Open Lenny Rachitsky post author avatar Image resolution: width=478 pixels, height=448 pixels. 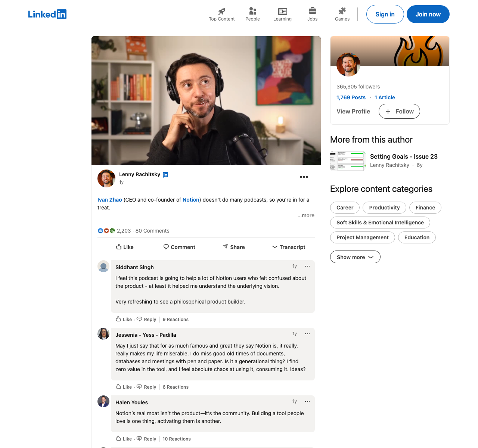[106, 178]
